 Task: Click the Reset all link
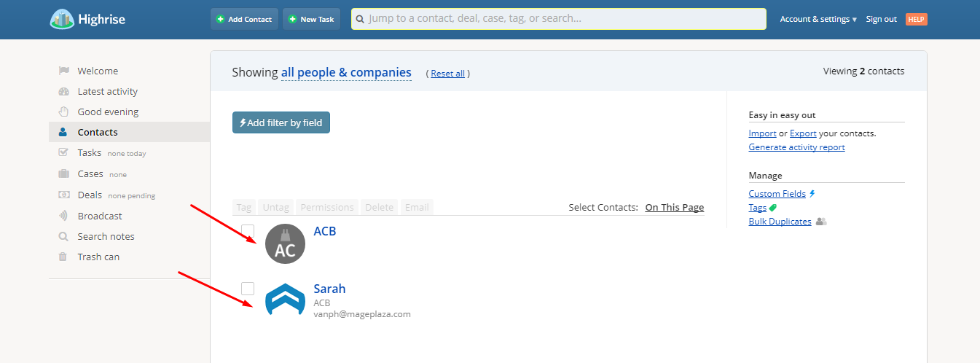(x=447, y=74)
